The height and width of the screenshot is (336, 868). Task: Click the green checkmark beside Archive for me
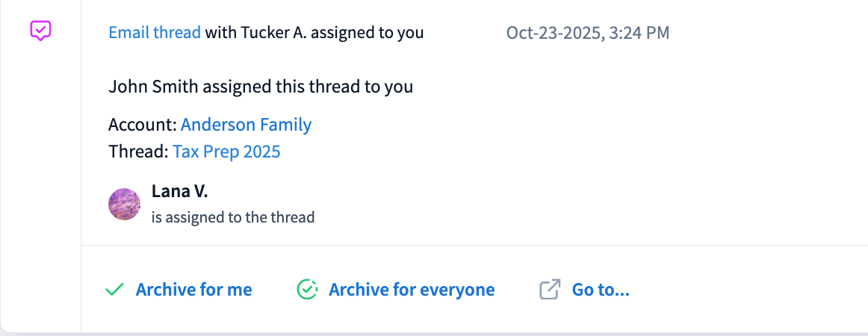(114, 290)
